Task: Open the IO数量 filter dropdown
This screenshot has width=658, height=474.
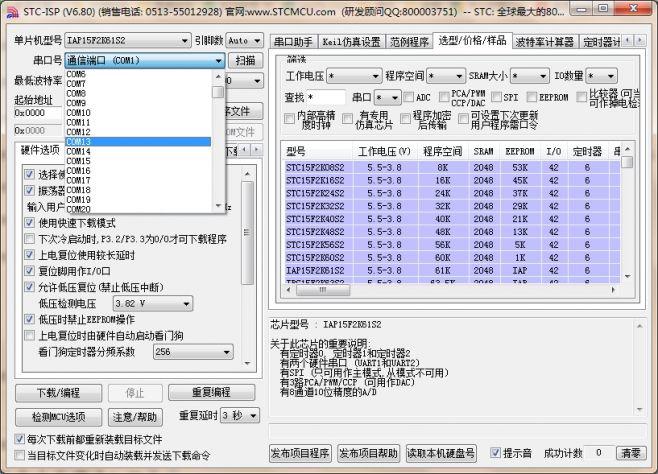Action: [601, 76]
